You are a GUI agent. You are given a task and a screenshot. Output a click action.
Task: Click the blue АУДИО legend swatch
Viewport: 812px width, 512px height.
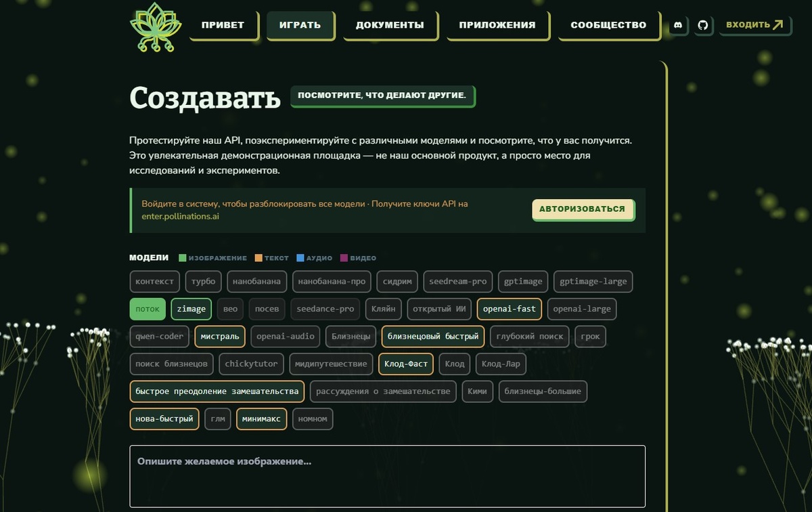300,258
